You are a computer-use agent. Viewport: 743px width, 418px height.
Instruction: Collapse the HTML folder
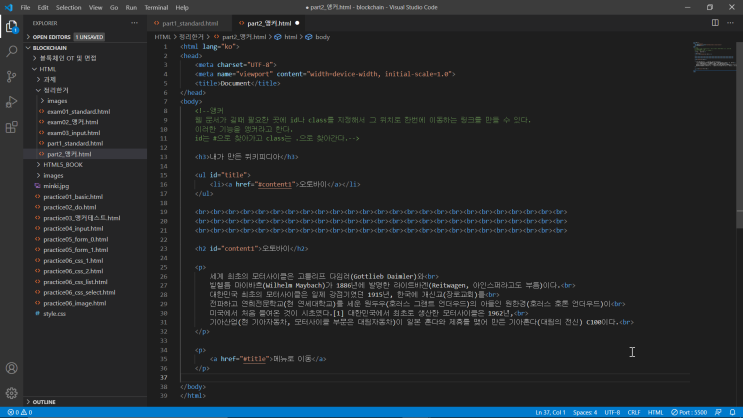coord(47,69)
